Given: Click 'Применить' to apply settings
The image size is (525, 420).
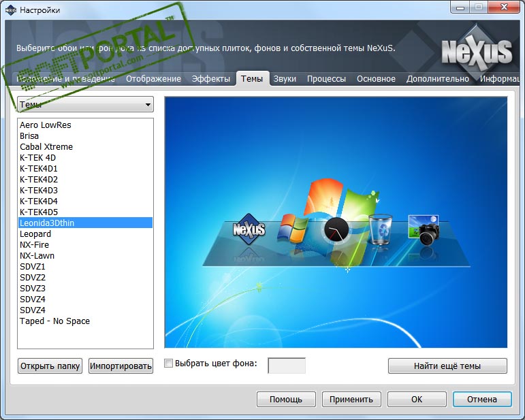Looking at the screenshot, I should (351, 400).
